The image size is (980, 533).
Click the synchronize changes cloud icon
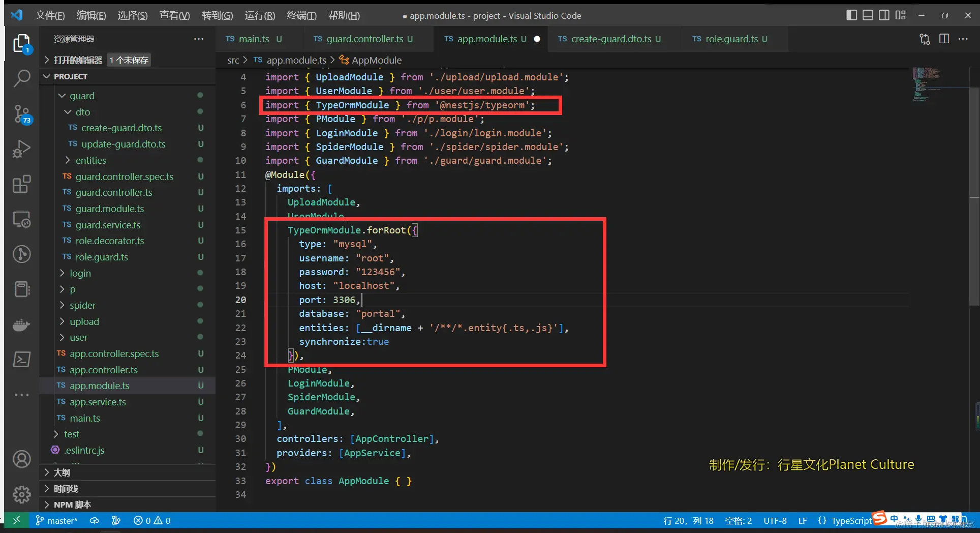[95, 520]
